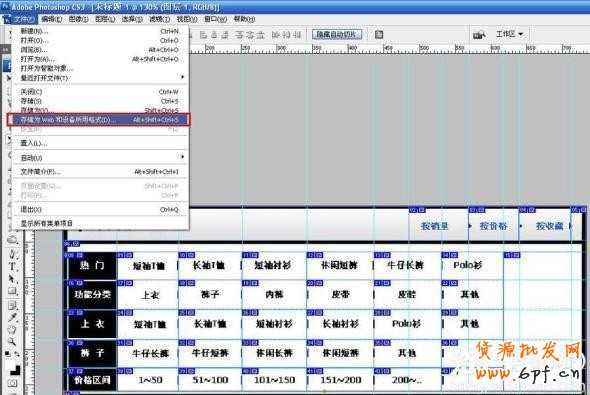Select the Notes tool
Viewport: 590px width, 395px height.
pyautogui.click(x=12, y=304)
